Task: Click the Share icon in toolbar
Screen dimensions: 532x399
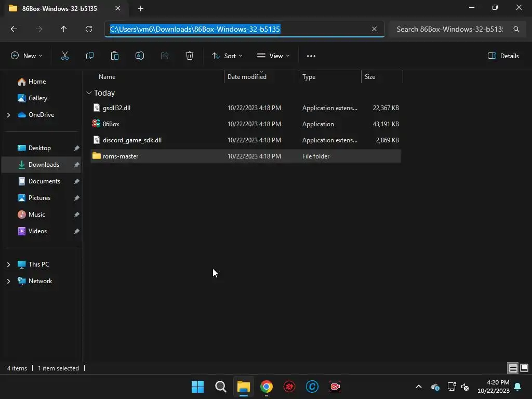Action: 165,56
